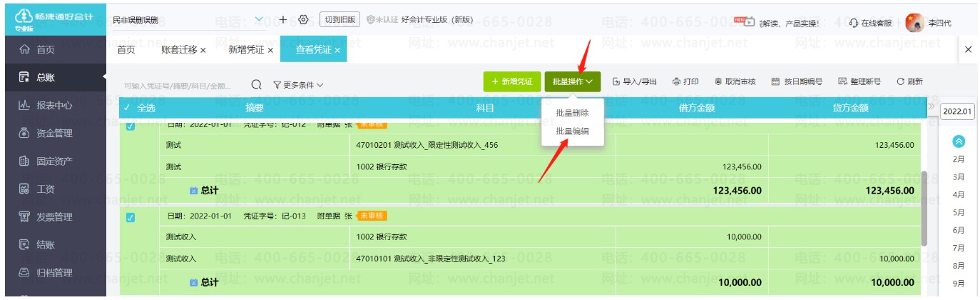The height and width of the screenshot is (300, 980).
Task: Click account 47010101 测试收入_非限定性测试收入_123
Action: coord(432,259)
